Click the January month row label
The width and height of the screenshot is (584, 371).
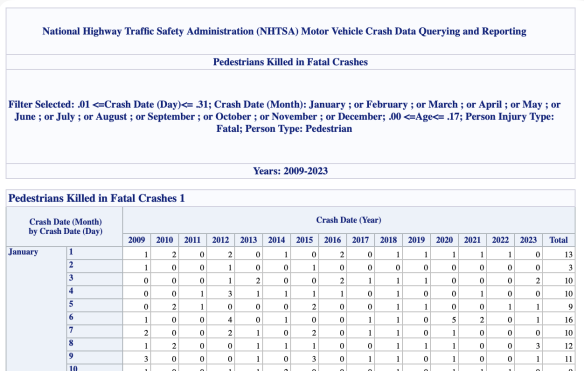(x=23, y=252)
